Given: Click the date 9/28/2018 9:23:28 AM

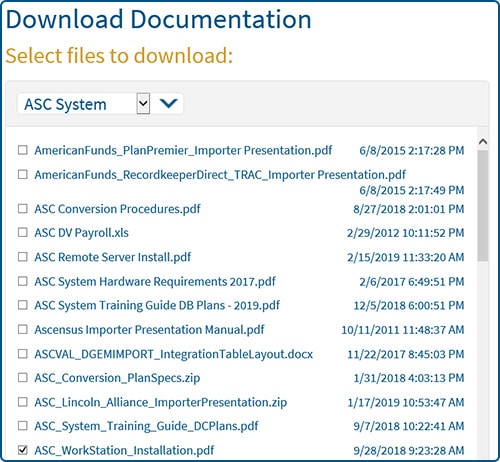Looking at the screenshot, I should click(409, 450).
